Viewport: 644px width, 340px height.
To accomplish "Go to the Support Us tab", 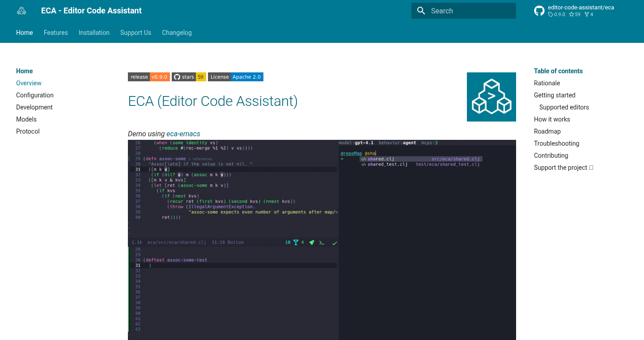I will (x=136, y=33).
